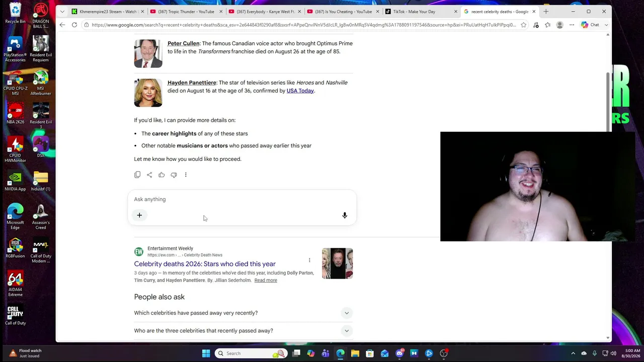
Task: Open a new browser tab
Action: tap(546, 11)
